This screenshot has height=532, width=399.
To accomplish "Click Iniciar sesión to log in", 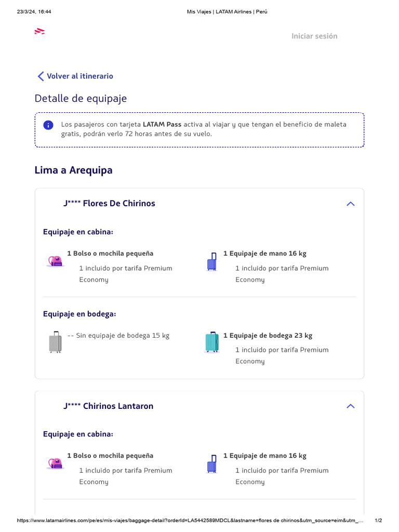I will click(314, 36).
